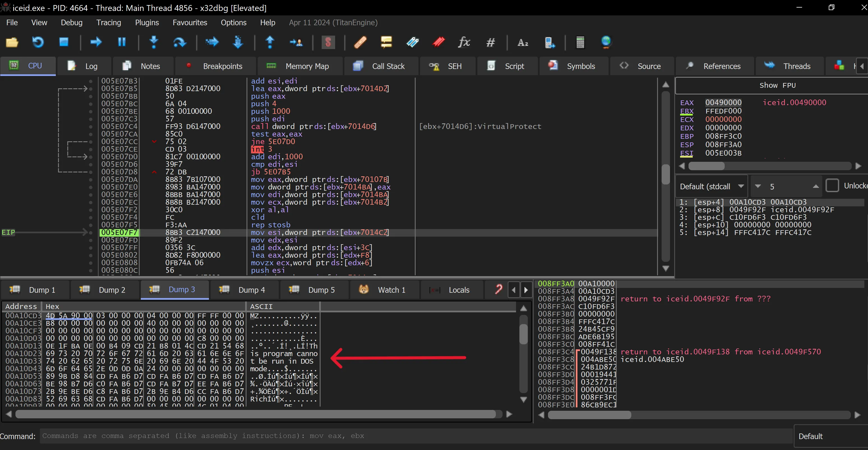Click the trace into toolbar icon
The image size is (868, 450).
coord(212,42)
